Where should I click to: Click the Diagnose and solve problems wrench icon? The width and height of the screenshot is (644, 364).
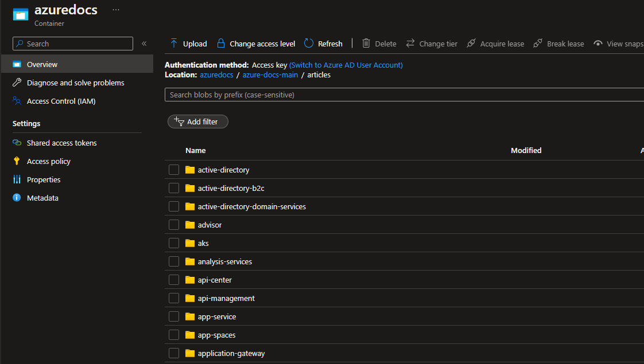coord(17,83)
